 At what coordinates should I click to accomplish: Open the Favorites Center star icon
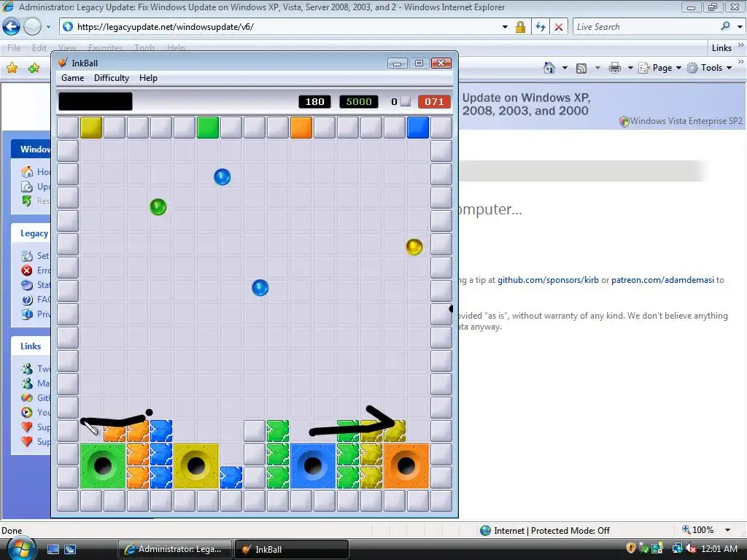(12, 68)
